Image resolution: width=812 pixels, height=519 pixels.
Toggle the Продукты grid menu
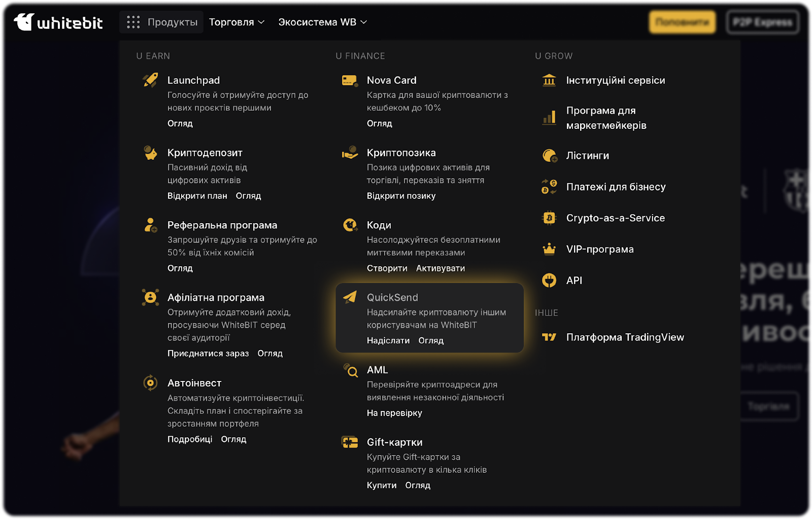162,22
